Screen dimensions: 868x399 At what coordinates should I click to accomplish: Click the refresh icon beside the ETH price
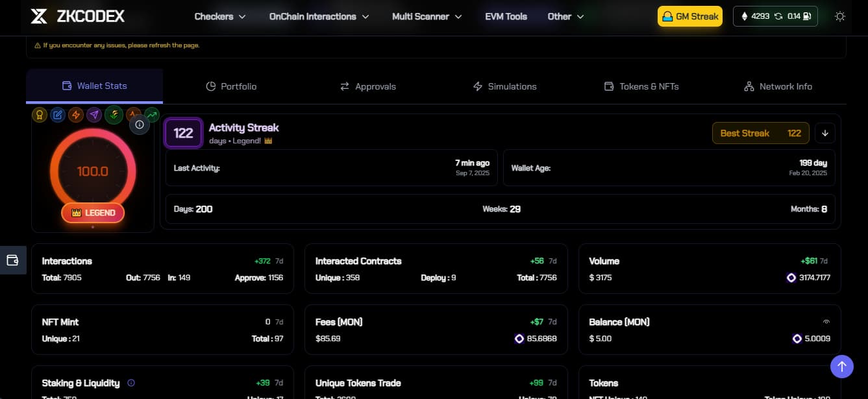click(778, 16)
